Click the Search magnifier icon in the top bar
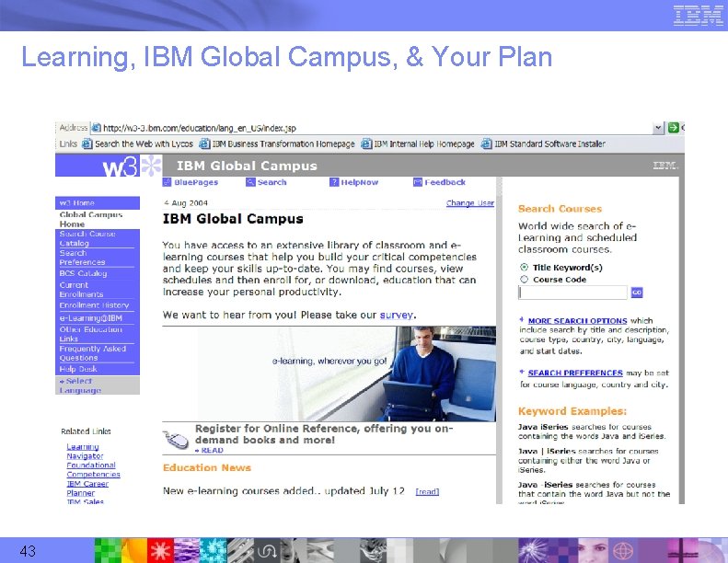Screen dimensions: 728x563 250,182
